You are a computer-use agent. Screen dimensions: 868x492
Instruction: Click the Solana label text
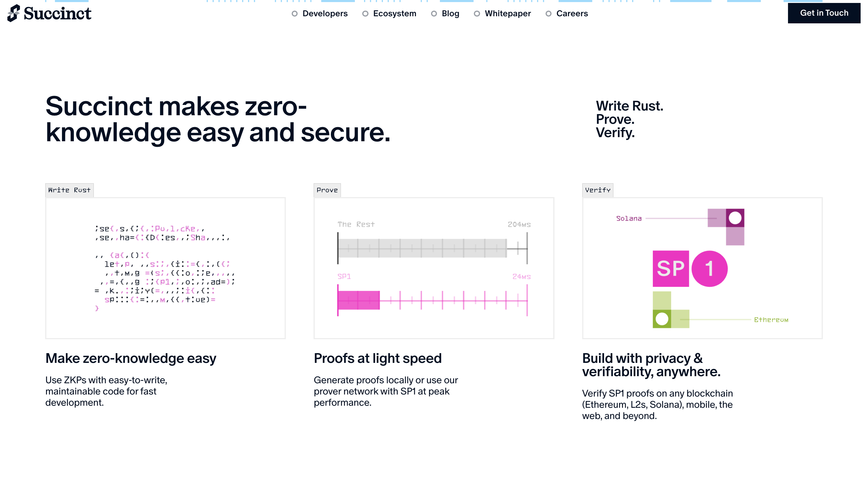pos(629,219)
